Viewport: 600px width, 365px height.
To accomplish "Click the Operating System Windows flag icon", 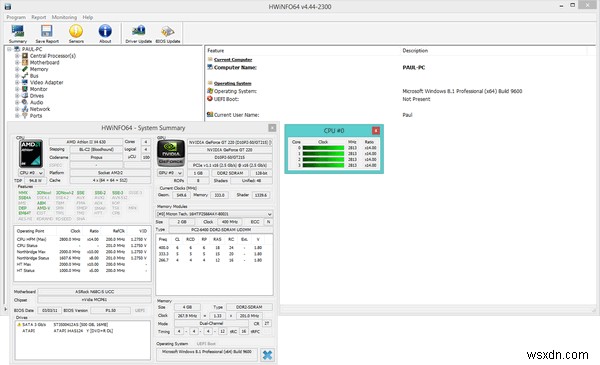I will [x=210, y=91].
